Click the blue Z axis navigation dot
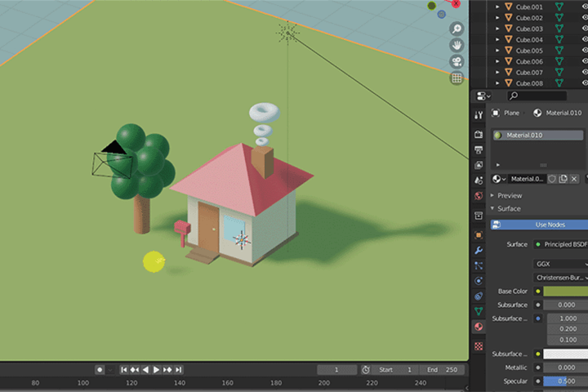This screenshot has width=588, height=392. pos(441,15)
